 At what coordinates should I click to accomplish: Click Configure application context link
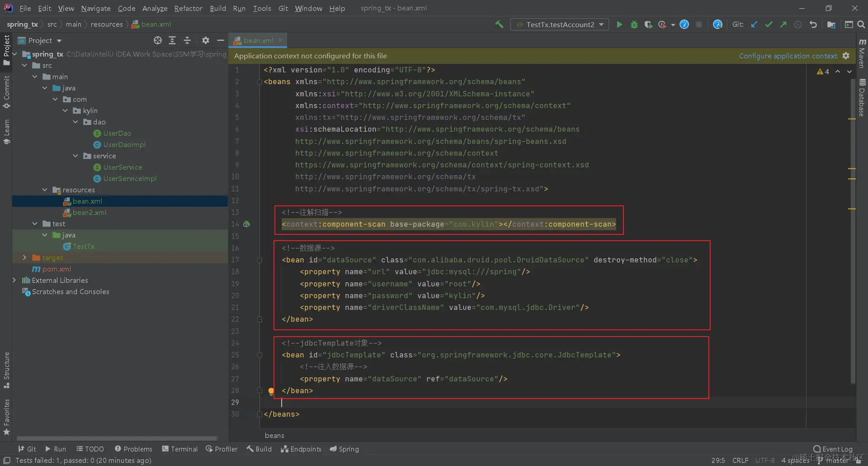[x=788, y=56]
